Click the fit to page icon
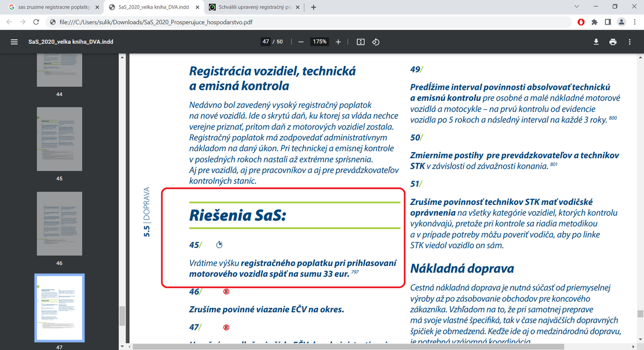The height and width of the screenshot is (350, 644). (x=360, y=42)
